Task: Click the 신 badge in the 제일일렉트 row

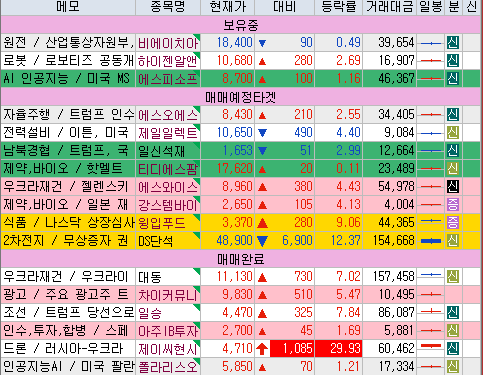Action: point(453,133)
